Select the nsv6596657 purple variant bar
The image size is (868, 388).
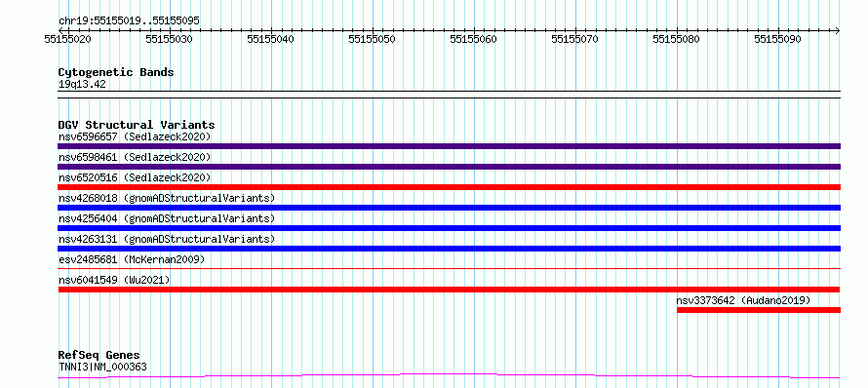[449, 146]
